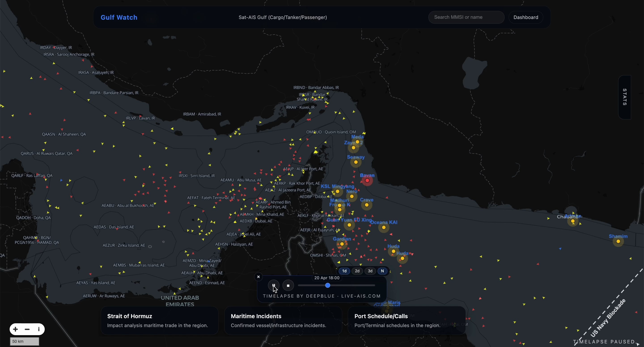644x347 pixels.
Task: Select the Shamim vessel marker
Action: (618, 241)
